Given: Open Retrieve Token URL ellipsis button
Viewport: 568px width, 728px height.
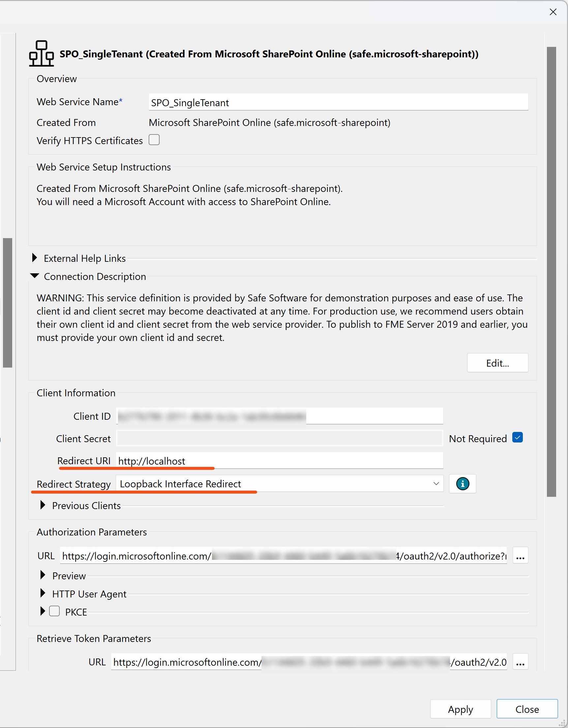Looking at the screenshot, I should coord(520,662).
